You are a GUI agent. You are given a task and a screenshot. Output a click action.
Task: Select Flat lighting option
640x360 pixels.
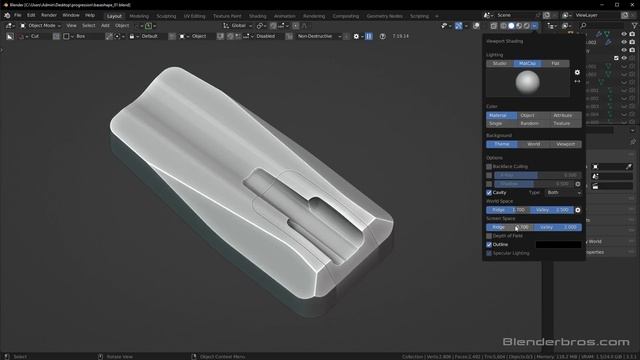(x=556, y=63)
